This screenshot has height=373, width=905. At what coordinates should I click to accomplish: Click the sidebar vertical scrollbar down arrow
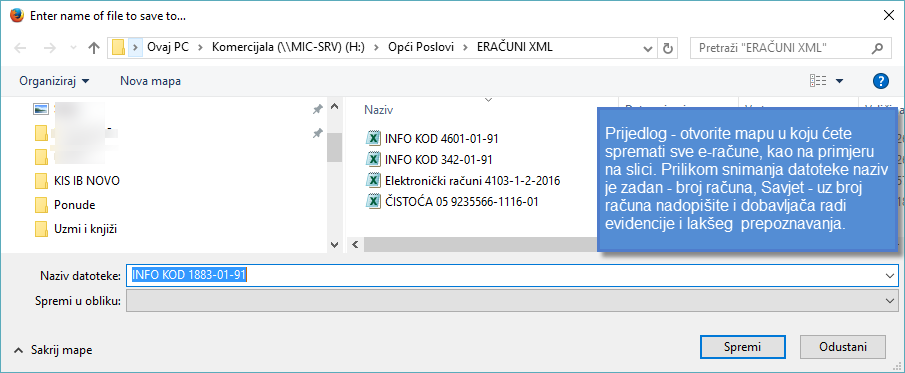pos(334,245)
